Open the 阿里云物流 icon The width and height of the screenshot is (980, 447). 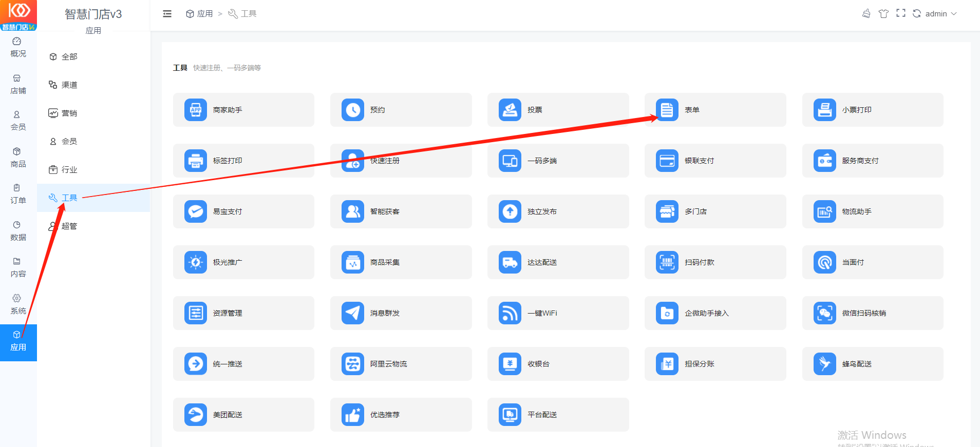[353, 364]
